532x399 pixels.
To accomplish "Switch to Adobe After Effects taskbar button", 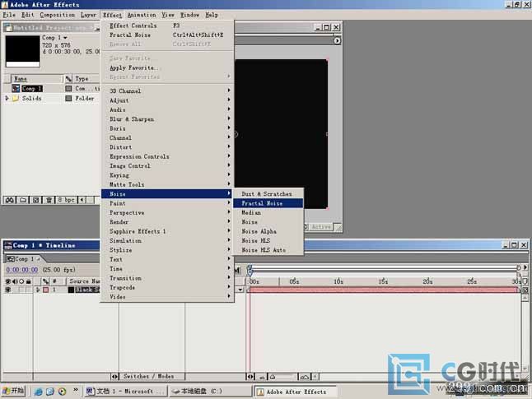I will point(295,392).
